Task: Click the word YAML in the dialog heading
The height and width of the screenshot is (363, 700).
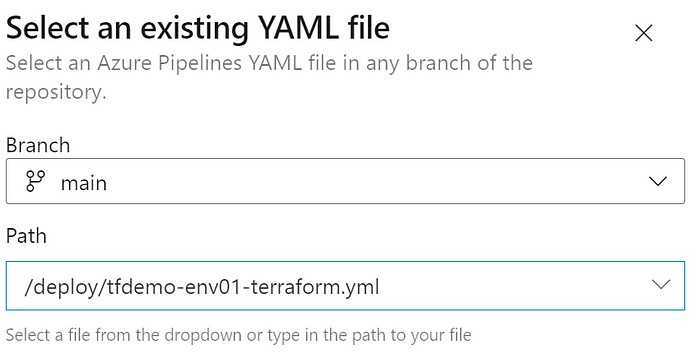Action: [x=298, y=28]
